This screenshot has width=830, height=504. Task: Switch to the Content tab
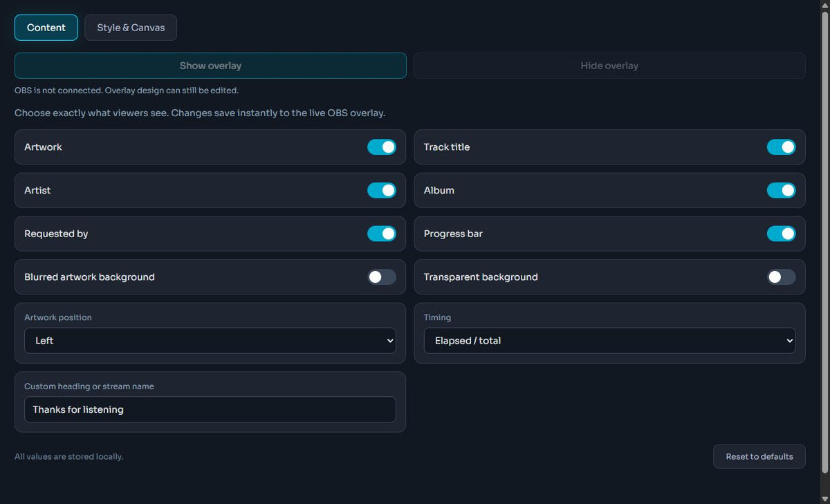(46, 28)
